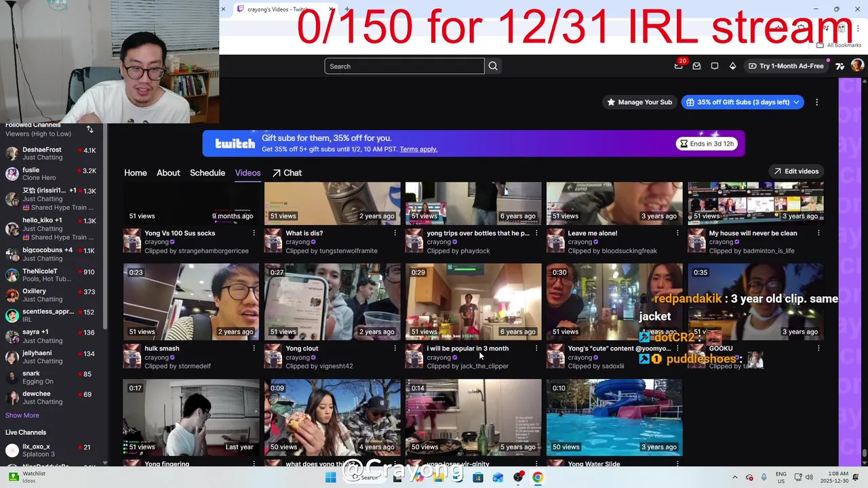
Task: Switch to the About tab
Action: pos(168,173)
